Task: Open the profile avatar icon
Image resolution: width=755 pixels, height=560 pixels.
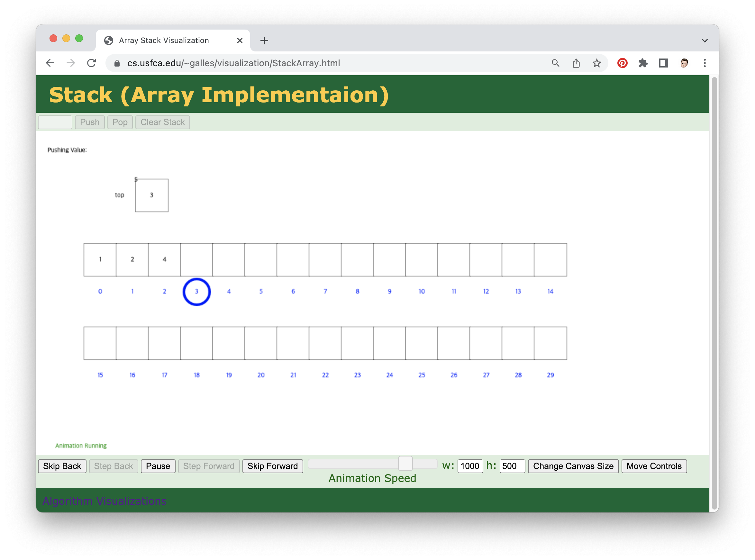Action: (684, 63)
